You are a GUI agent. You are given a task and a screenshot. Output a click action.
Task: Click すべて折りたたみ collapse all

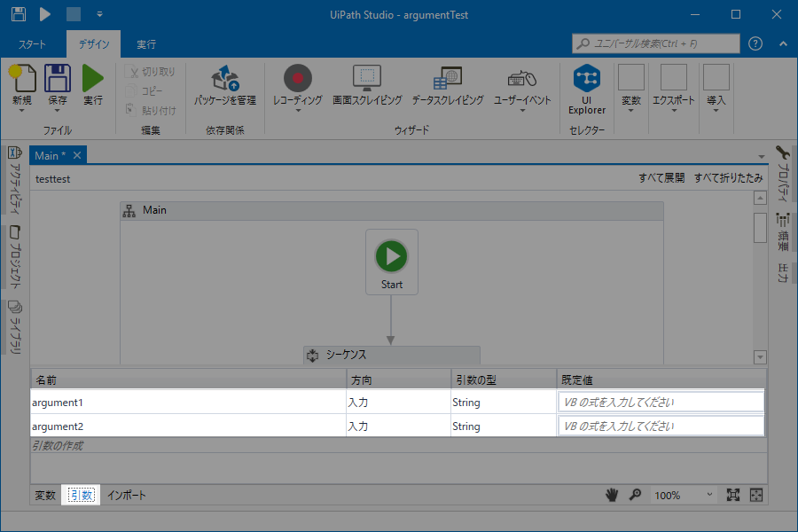pos(728,178)
